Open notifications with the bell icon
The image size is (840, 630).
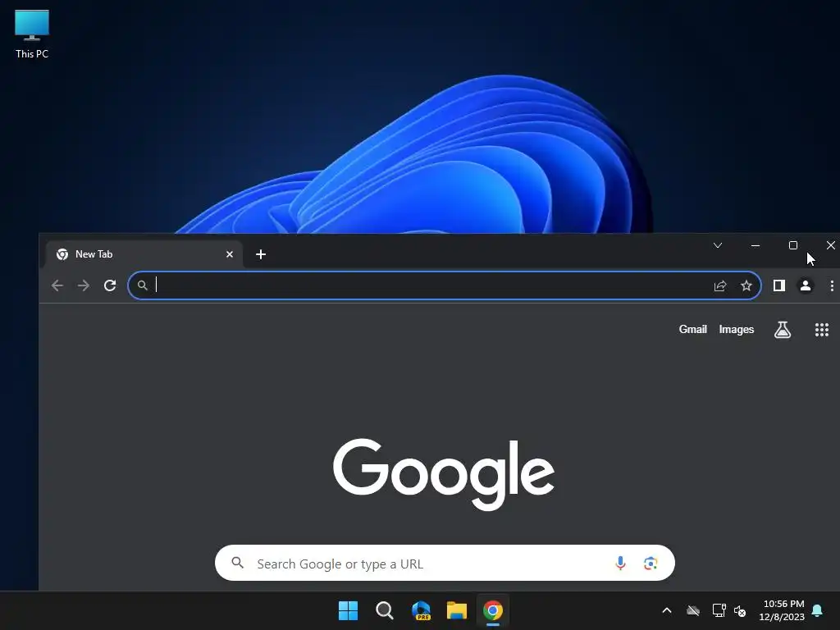pos(818,610)
